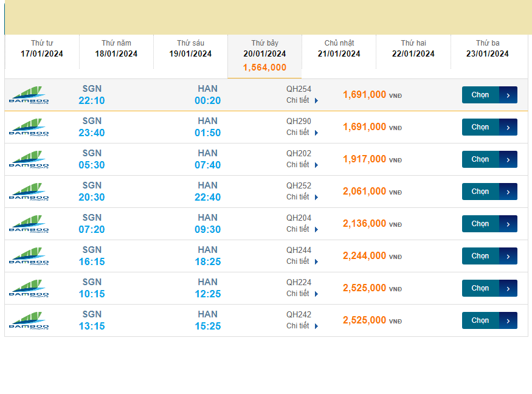
Task: Expand Chi tiết details for flight QH202
Action: (302, 165)
